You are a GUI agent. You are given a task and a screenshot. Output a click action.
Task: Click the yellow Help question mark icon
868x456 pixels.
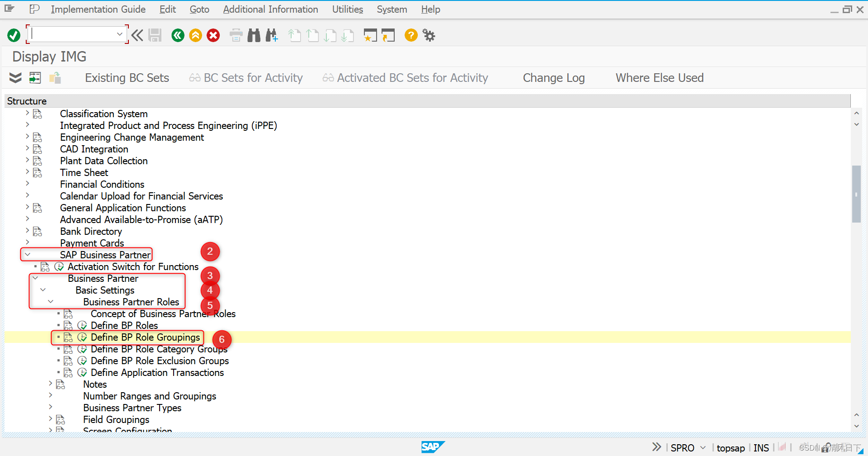click(411, 35)
